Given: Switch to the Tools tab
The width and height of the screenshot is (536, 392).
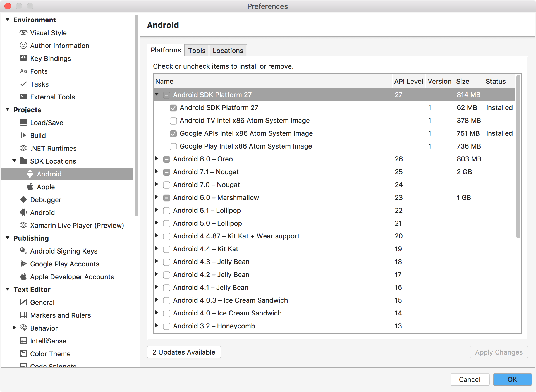Looking at the screenshot, I should click(x=197, y=51).
